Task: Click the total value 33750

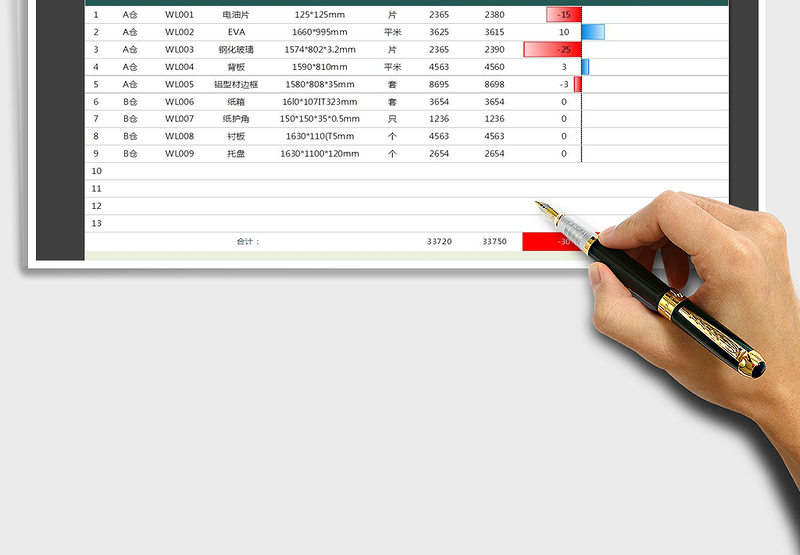Action: tap(494, 241)
